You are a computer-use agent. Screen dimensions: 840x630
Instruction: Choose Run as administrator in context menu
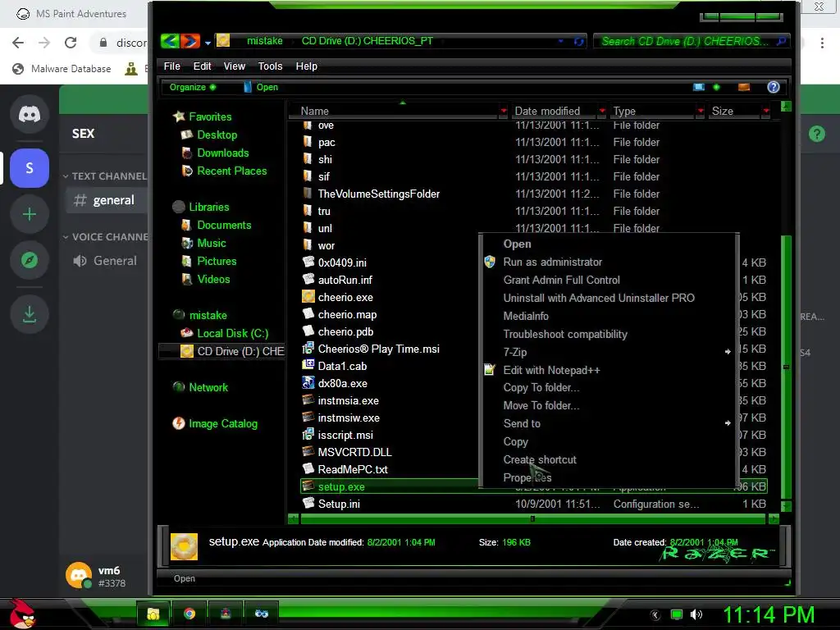552,262
